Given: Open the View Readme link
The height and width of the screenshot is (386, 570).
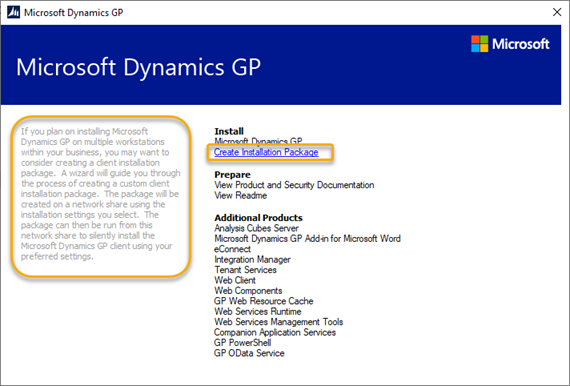Looking at the screenshot, I should (240, 195).
